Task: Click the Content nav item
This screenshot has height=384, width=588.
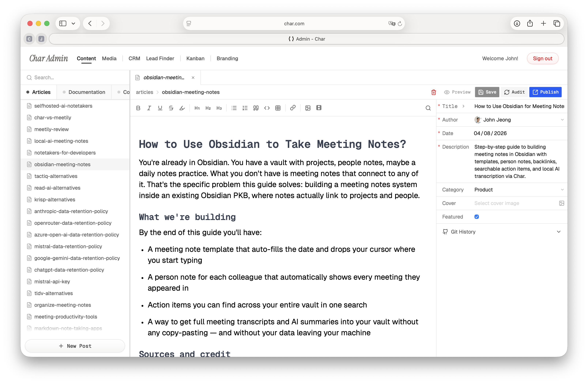Action: point(86,58)
